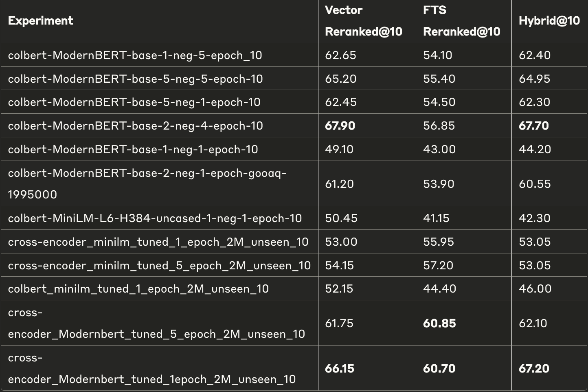Click the bold 66.15 vector score
The height and width of the screenshot is (392, 588).
pyautogui.click(x=340, y=368)
